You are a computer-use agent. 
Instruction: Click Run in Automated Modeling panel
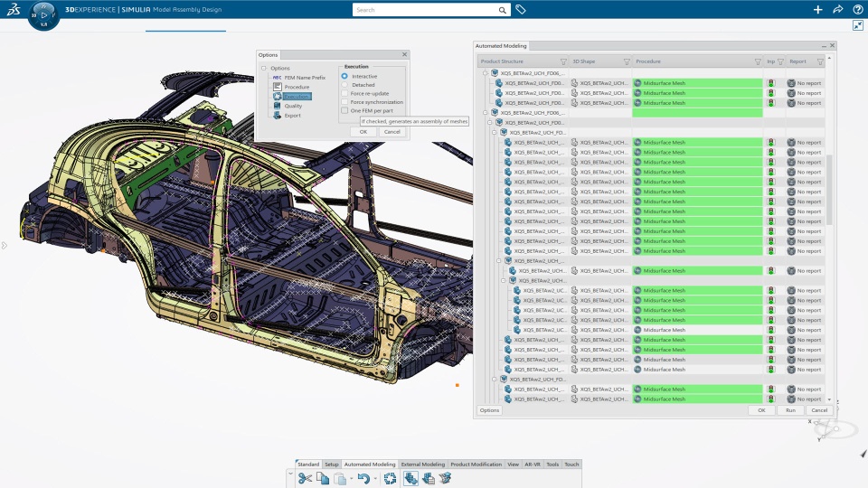point(790,410)
